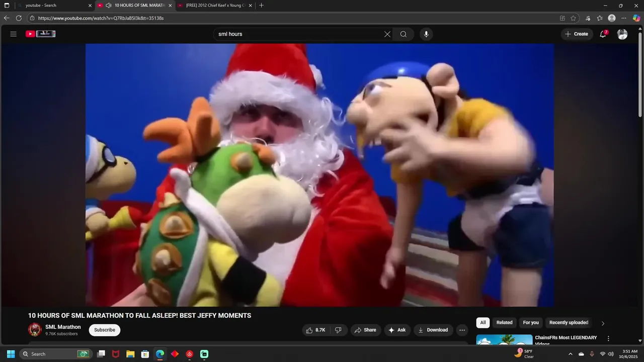Open File Explorer from taskbar
The height and width of the screenshot is (362, 644).
[x=130, y=354]
